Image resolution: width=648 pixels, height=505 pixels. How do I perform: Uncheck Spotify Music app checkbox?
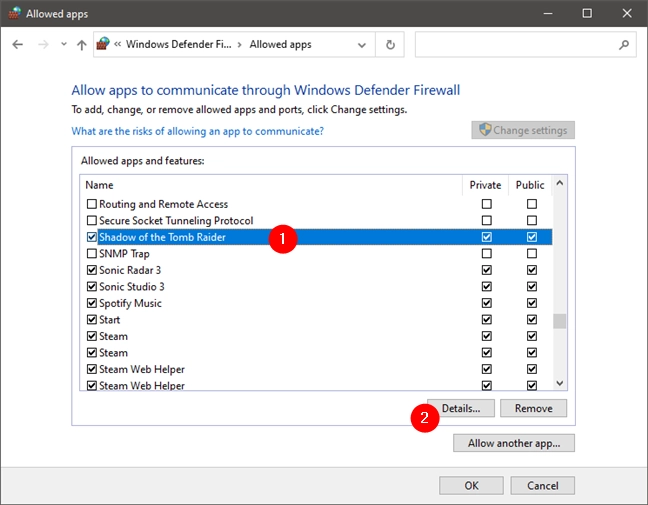[x=92, y=303]
